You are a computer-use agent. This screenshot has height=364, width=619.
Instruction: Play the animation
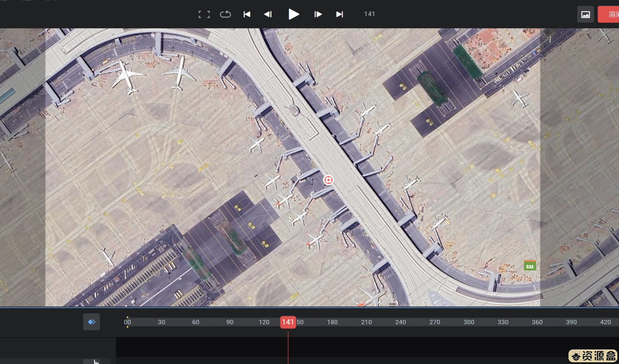[x=294, y=14]
